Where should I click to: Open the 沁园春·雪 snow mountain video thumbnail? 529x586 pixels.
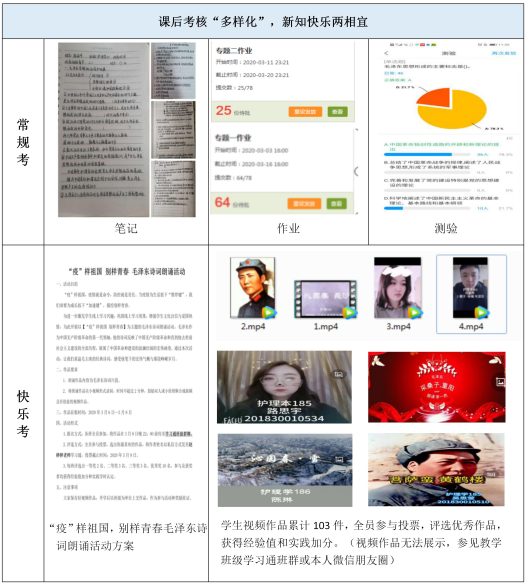click(285, 470)
